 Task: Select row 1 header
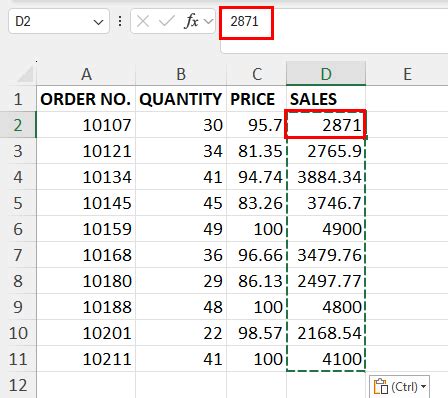18,99
